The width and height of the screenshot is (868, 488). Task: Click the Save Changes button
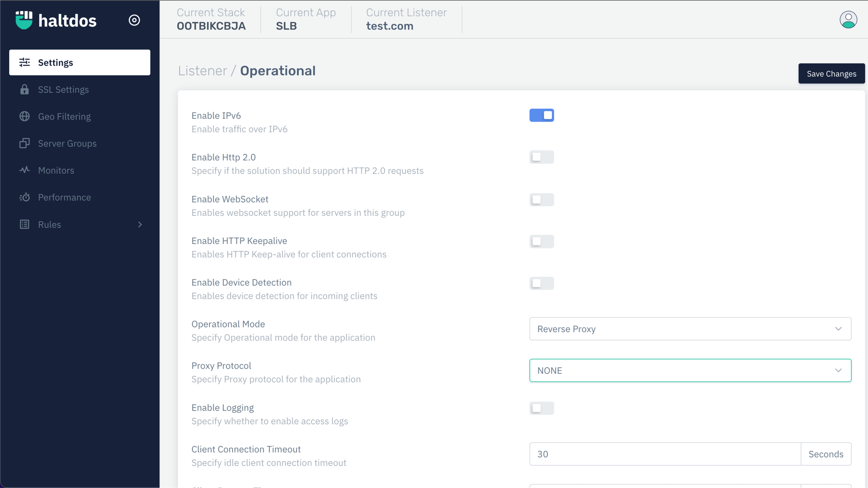(x=831, y=74)
